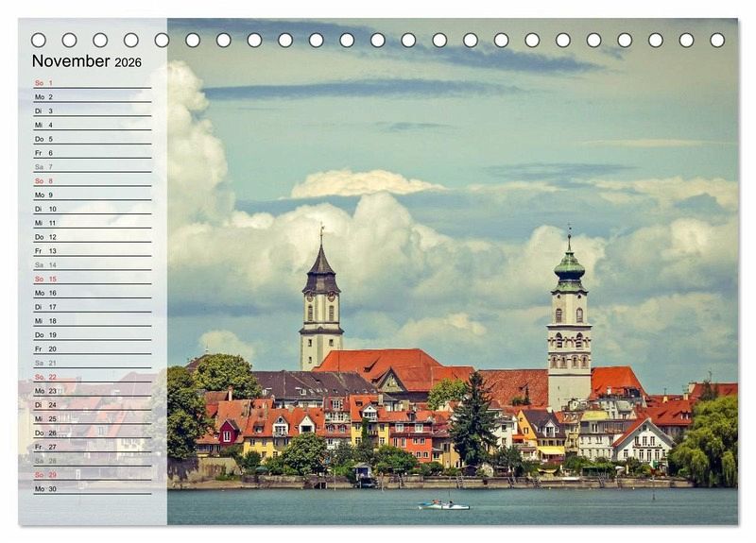Select the row Do 5
The height and width of the screenshot is (543, 756).
(92, 139)
